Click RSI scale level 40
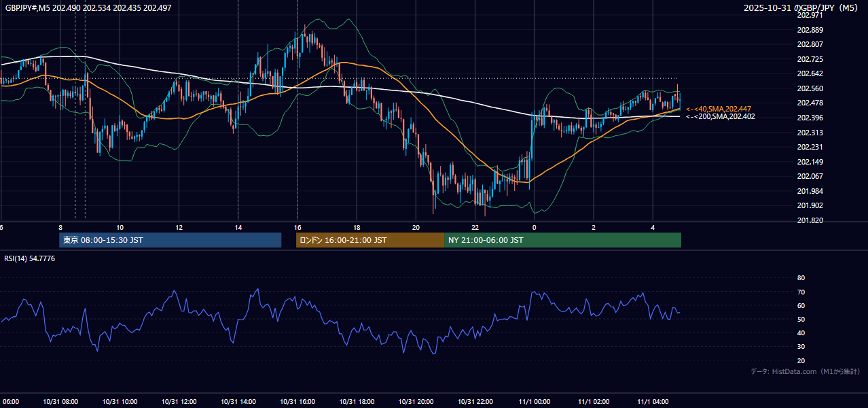 tap(801, 333)
